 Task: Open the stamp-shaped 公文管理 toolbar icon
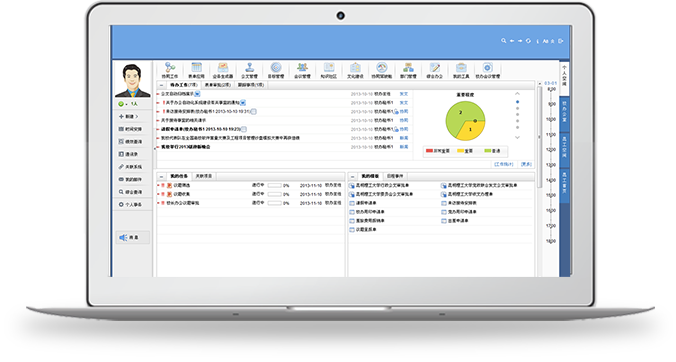pyautogui.click(x=249, y=70)
